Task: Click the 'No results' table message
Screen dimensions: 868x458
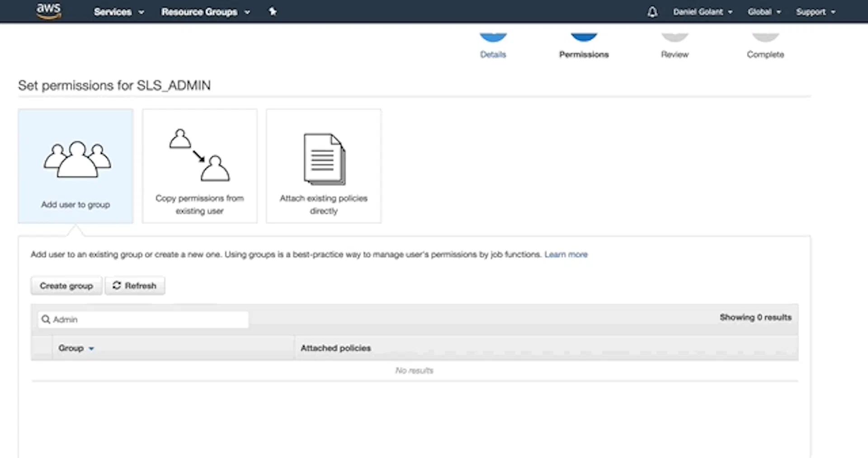Action: pos(414,370)
